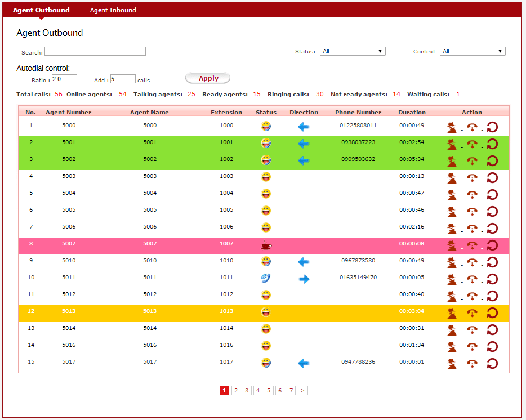
Task: Click the Direction column header
Action: tap(304, 113)
